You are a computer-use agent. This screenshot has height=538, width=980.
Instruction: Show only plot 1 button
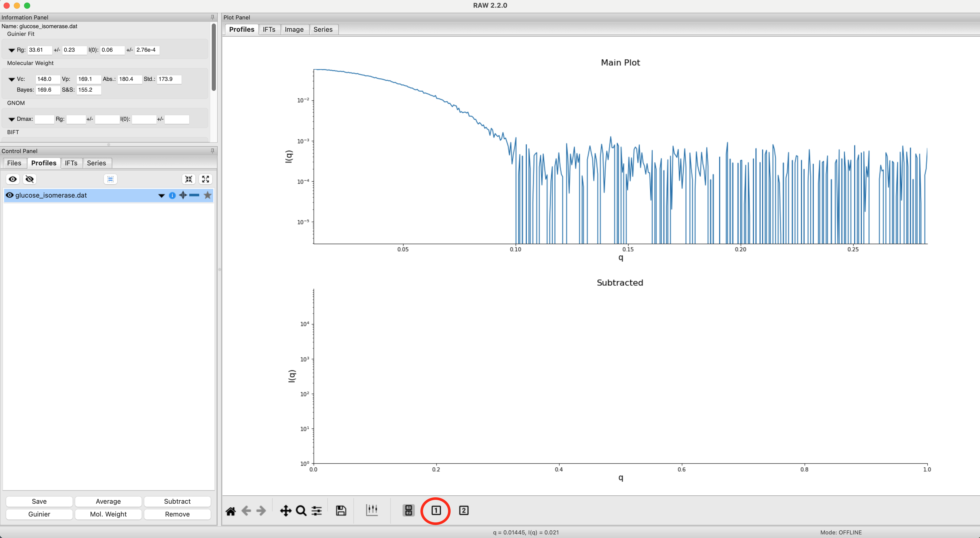click(x=436, y=510)
